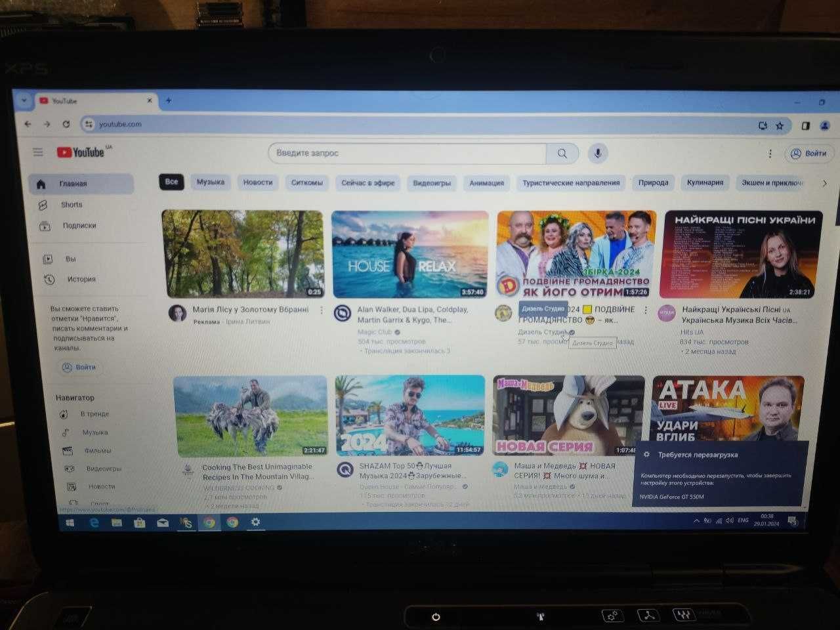The image size is (840, 630).
Task: Open Cooking ostrich video thumbnail
Action: coord(250,416)
